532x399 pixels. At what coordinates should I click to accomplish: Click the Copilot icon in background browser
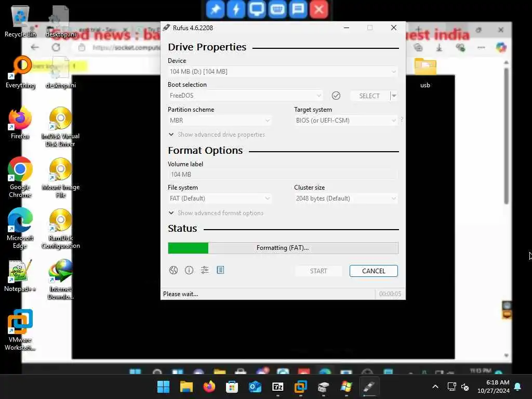click(501, 47)
